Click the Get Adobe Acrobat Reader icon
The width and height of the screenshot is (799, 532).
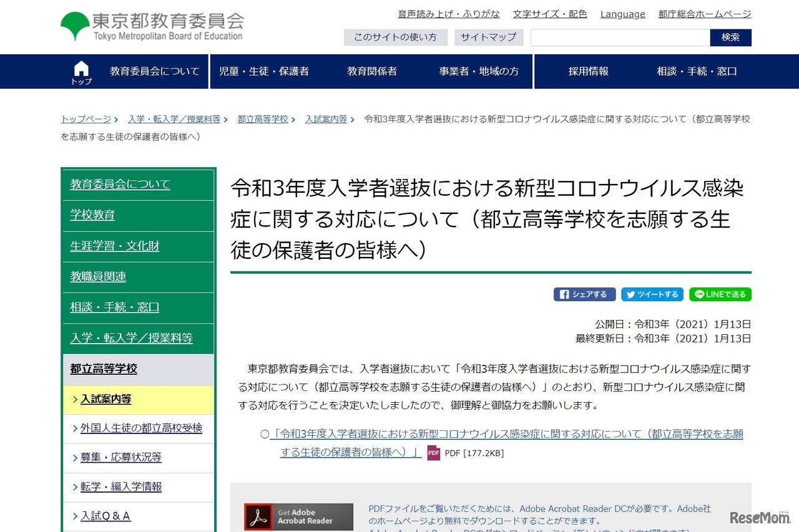pyautogui.click(x=298, y=516)
